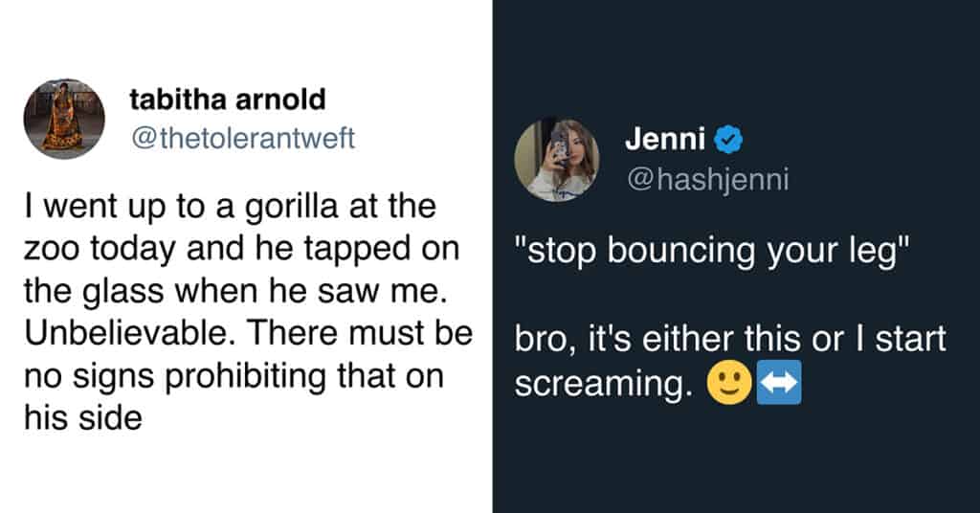This screenshot has height=513, width=980.
Task: Click the blue verified badge beside Jenni
Action: tap(729, 141)
